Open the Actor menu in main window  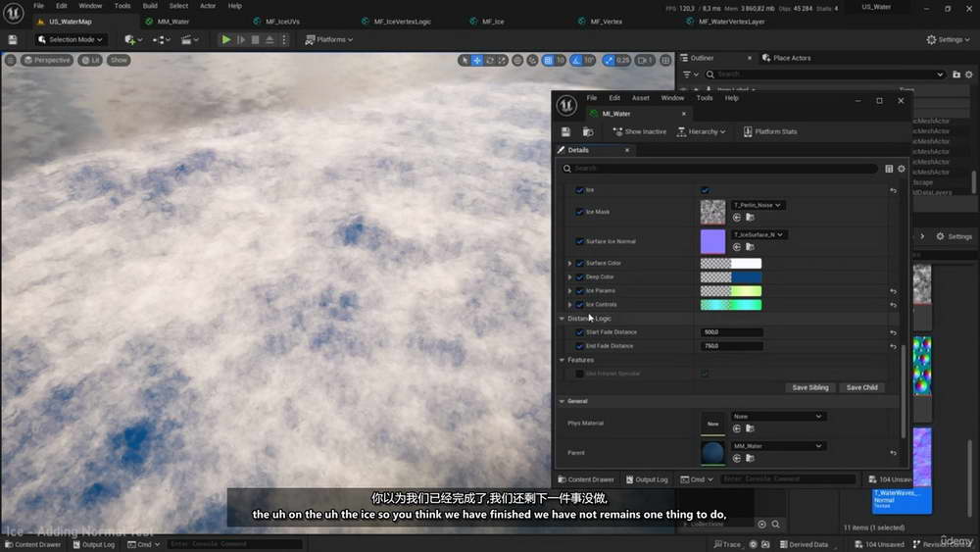pyautogui.click(x=208, y=6)
